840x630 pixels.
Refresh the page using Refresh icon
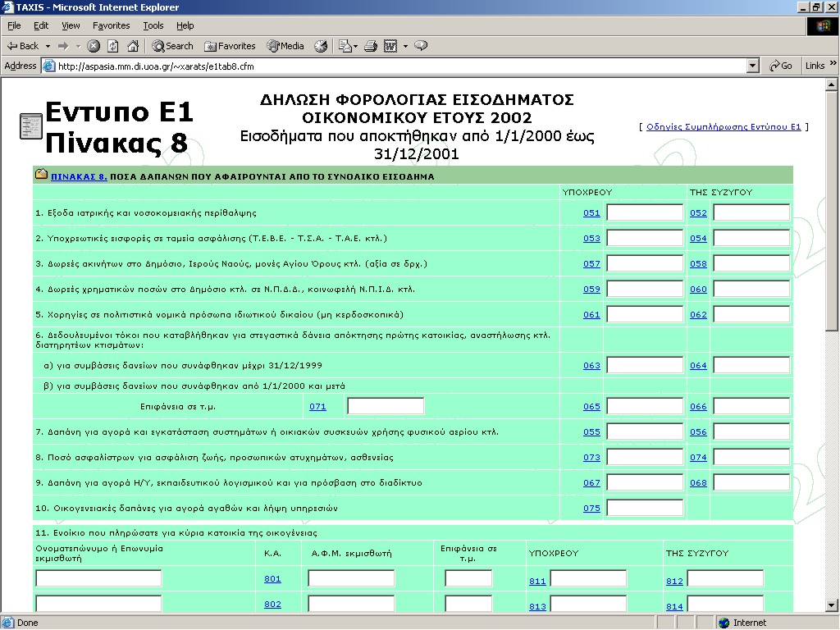pyautogui.click(x=113, y=46)
